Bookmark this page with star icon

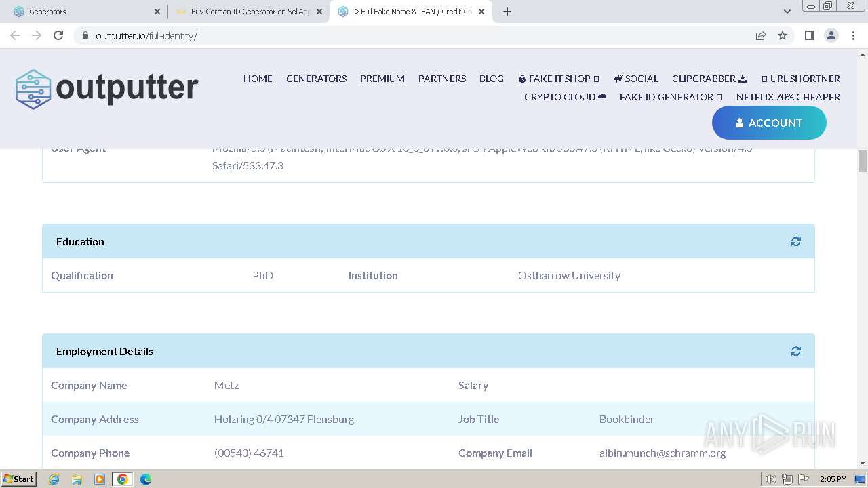click(x=783, y=35)
